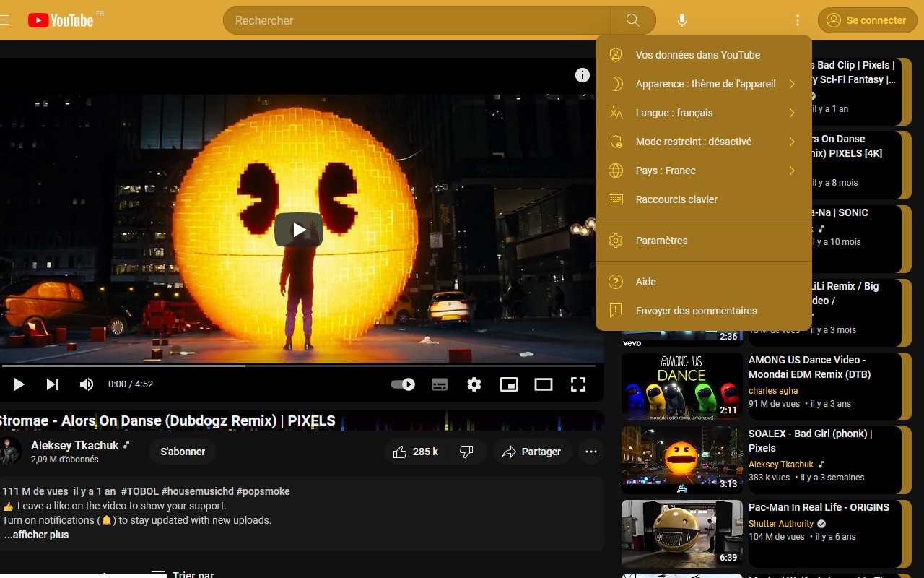Screen dimensions: 924x578
Task: Toggle autoplay switch in player
Action: 403,384
